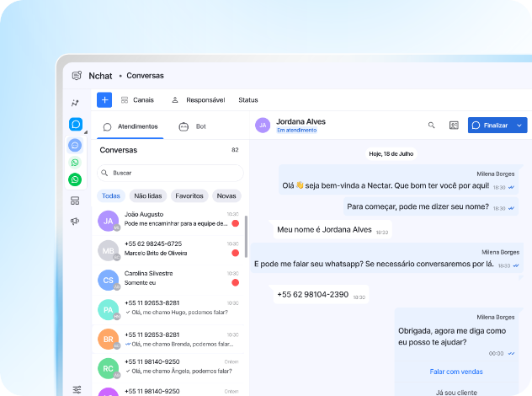Toggle the Favoritos filter chip
The image size is (532, 396).
click(x=189, y=195)
